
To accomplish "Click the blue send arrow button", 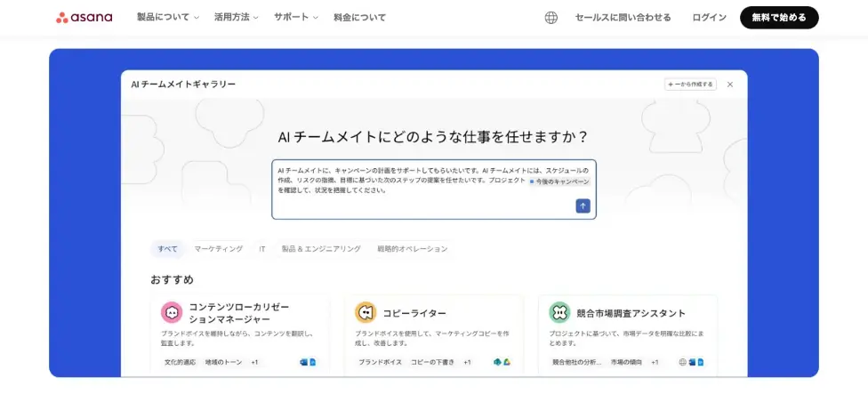I will coord(583,205).
